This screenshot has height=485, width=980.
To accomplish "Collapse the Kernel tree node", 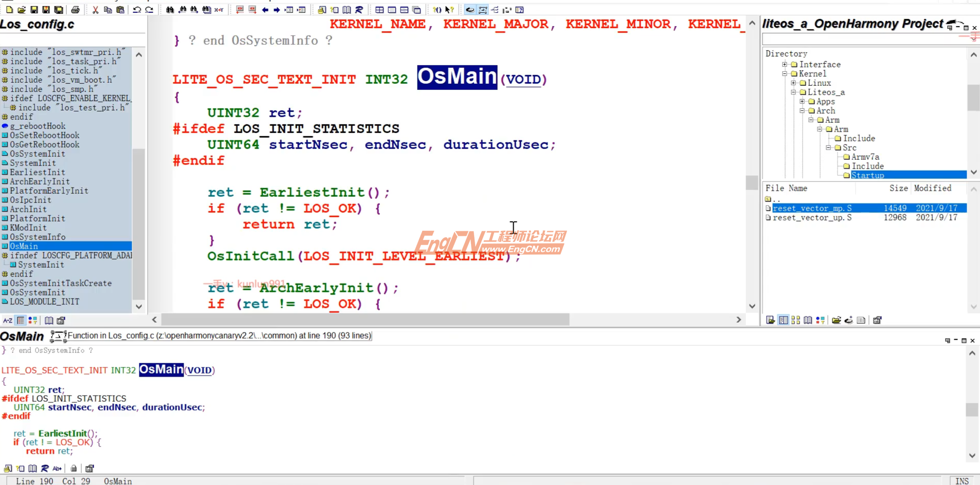I will [785, 73].
